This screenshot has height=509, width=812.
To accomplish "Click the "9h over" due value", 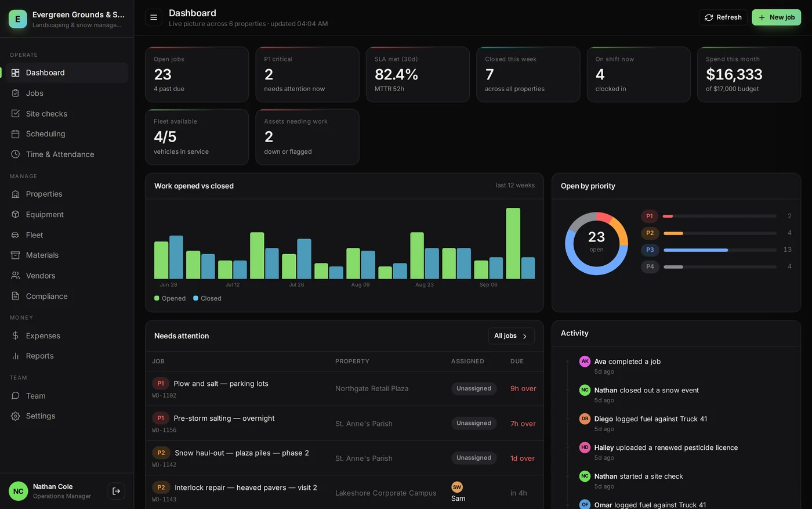I will coord(523,389).
